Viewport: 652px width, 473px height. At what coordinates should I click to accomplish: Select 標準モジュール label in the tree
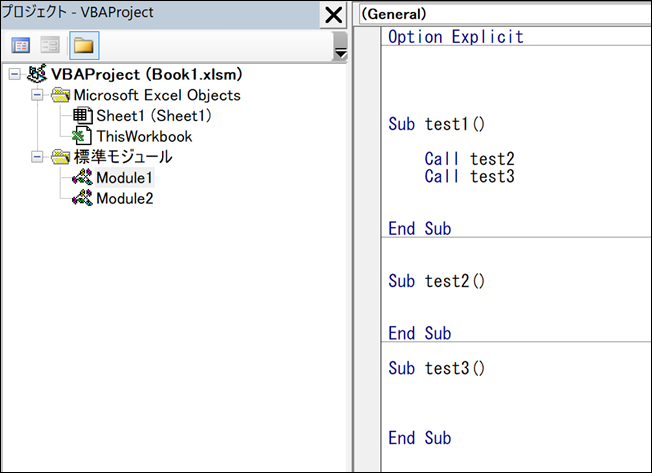(x=123, y=157)
